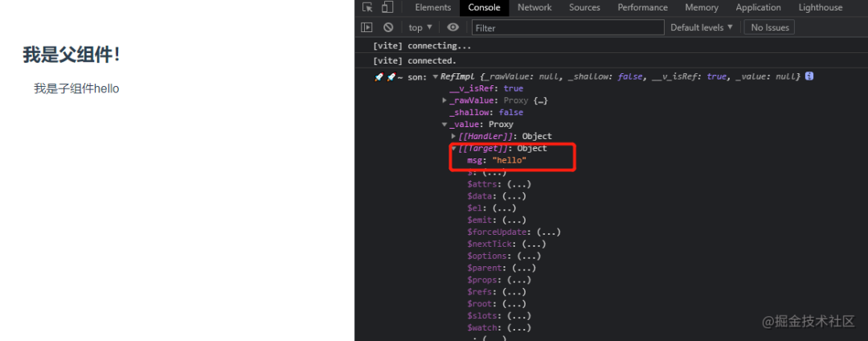Click the eye live expression icon

453,27
